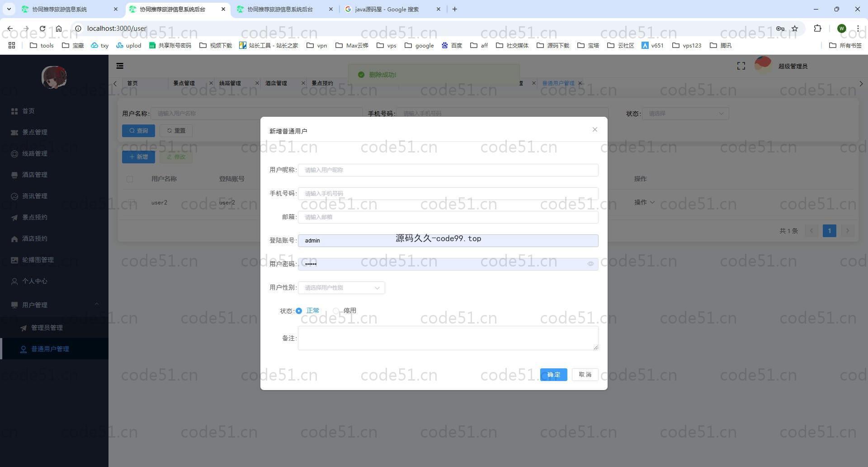Viewport: 868px width, 467px height.
Task: Select the 正常 status radio button
Action: coord(299,311)
